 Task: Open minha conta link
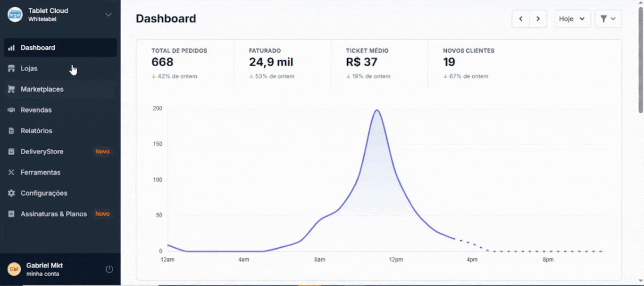[x=42, y=274]
